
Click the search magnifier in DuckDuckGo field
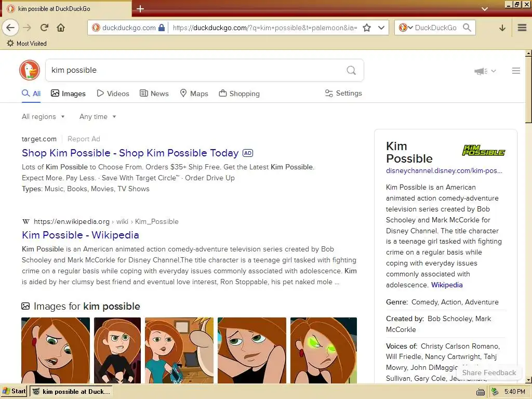click(351, 70)
